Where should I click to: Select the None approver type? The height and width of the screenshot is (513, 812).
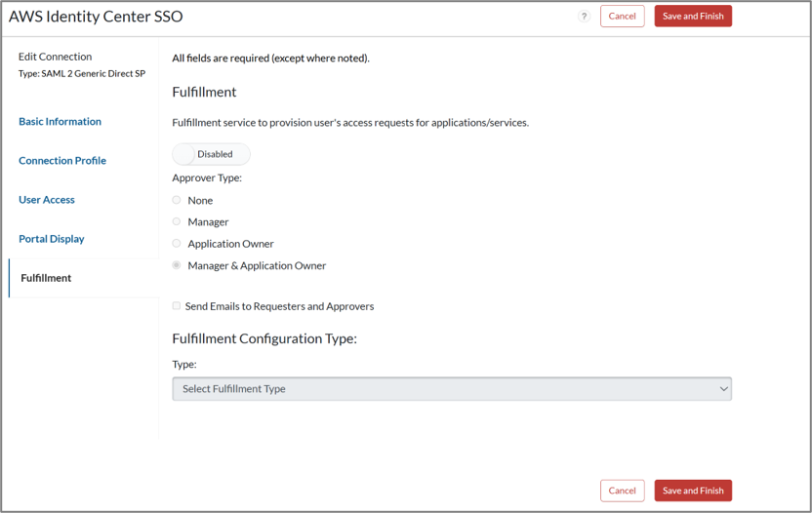coord(177,200)
